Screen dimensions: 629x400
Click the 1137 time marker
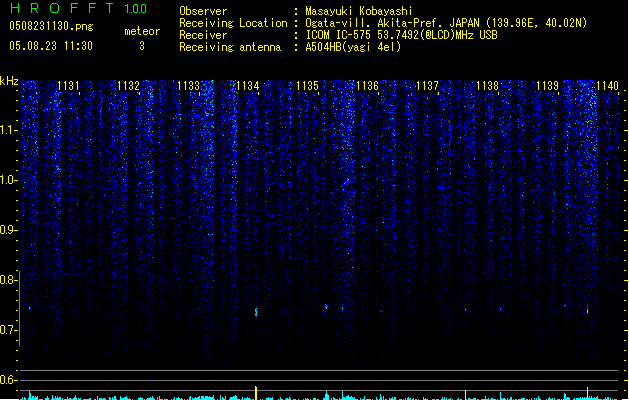pos(428,86)
